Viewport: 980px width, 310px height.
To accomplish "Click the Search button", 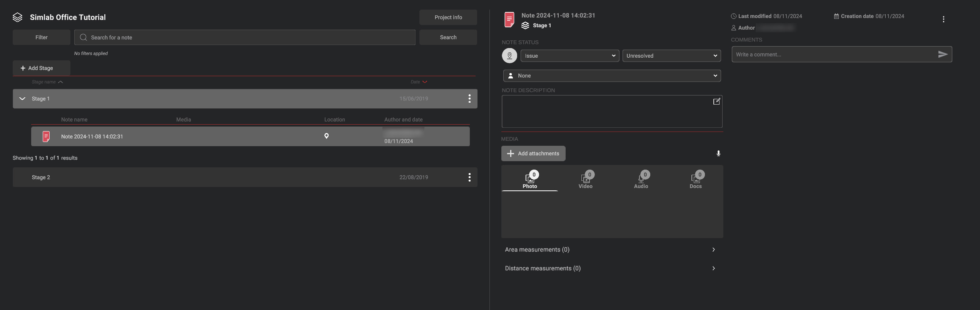I will coord(448,37).
